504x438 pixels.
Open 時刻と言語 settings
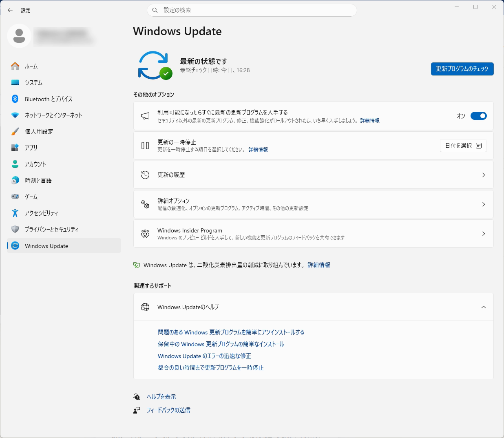click(x=64, y=180)
